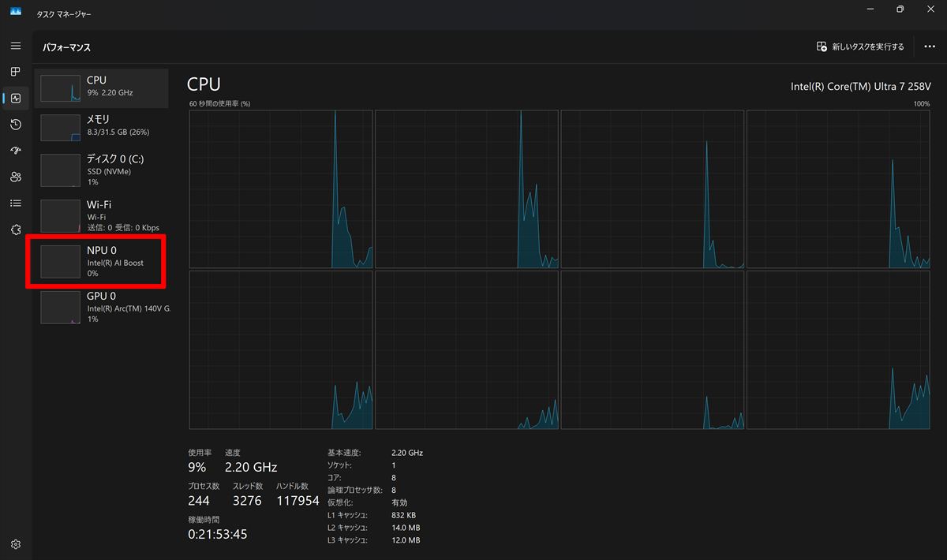
Task: Select GPU 0 Intel Arc entry
Action: pyautogui.click(x=101, y=307)
